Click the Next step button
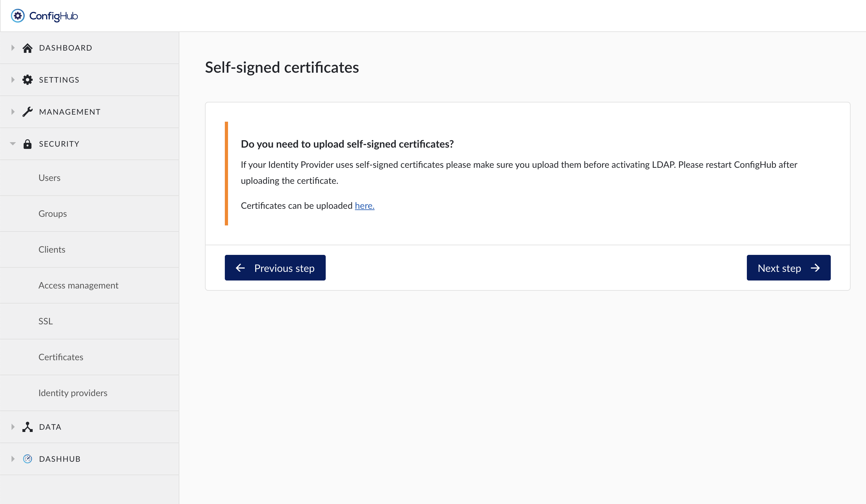 [788, 268]
